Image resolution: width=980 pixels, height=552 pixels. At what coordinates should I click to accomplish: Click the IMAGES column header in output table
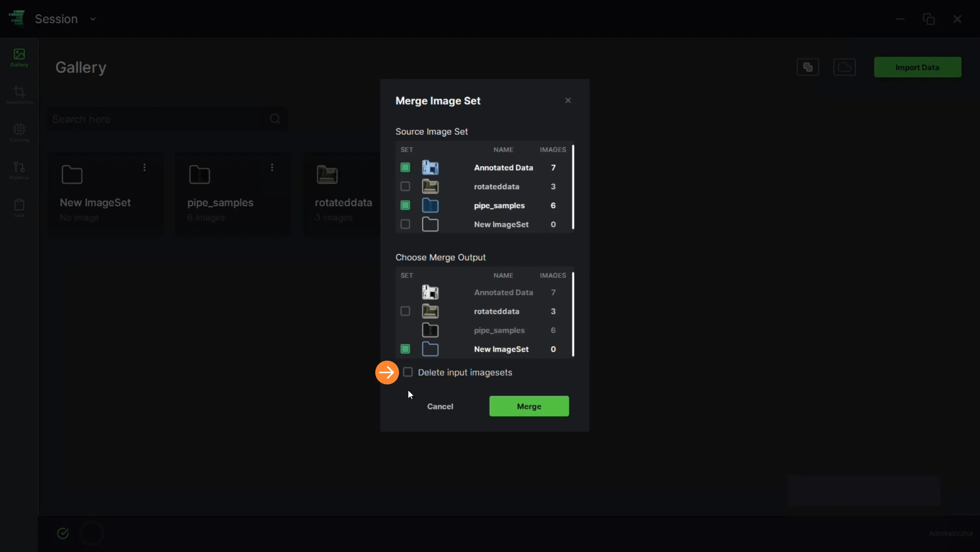point(553,275)
